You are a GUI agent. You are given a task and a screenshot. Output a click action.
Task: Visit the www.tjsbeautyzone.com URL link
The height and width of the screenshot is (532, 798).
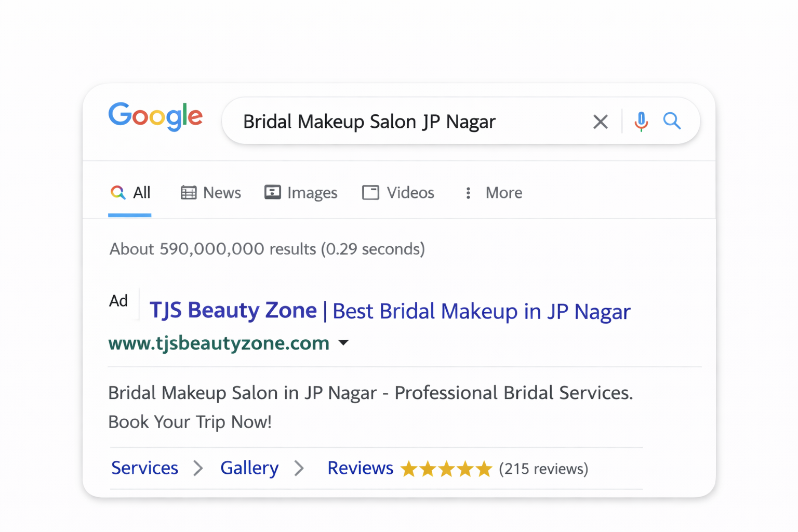219,343
